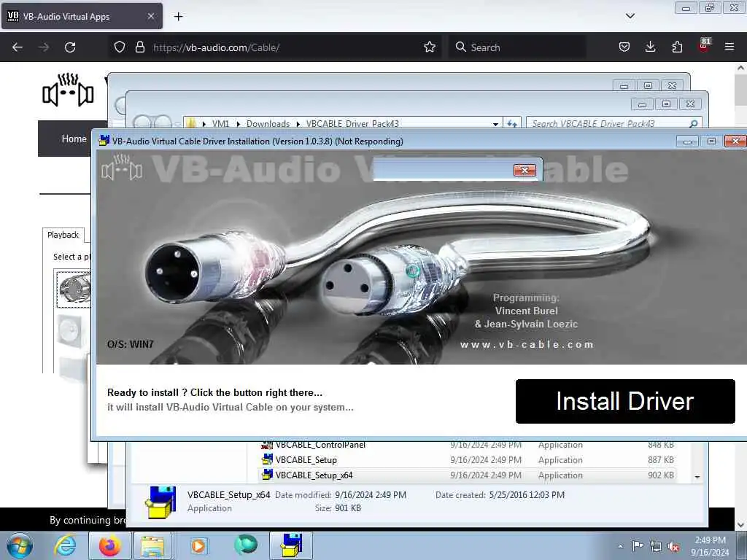Click the site security padlock icon
The width and height of the screenshot is (747, 560).
139,47
